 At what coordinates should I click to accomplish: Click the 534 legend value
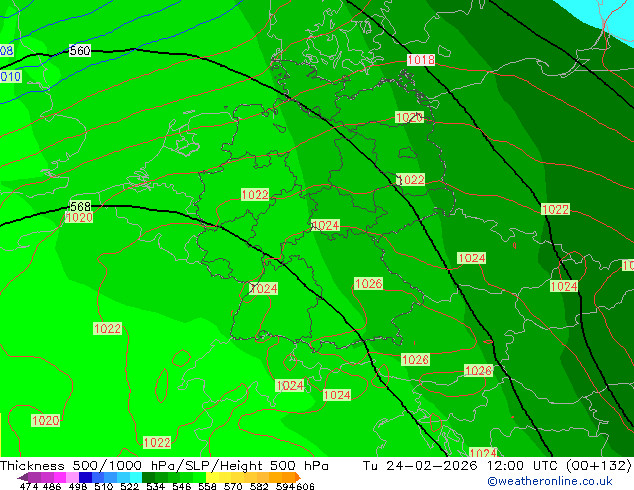pyautogui.click(x=156, y=486)
